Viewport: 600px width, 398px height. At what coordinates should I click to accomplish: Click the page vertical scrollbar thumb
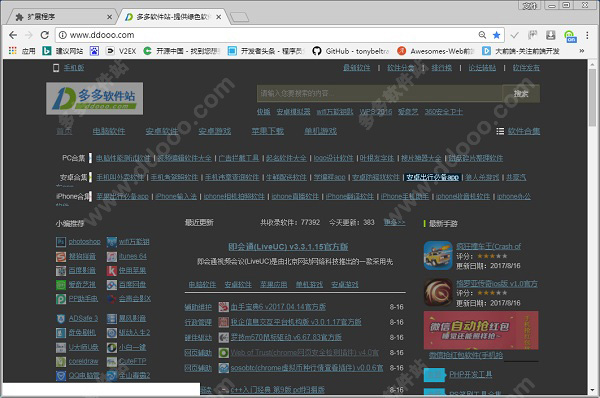tap(592, 98)
